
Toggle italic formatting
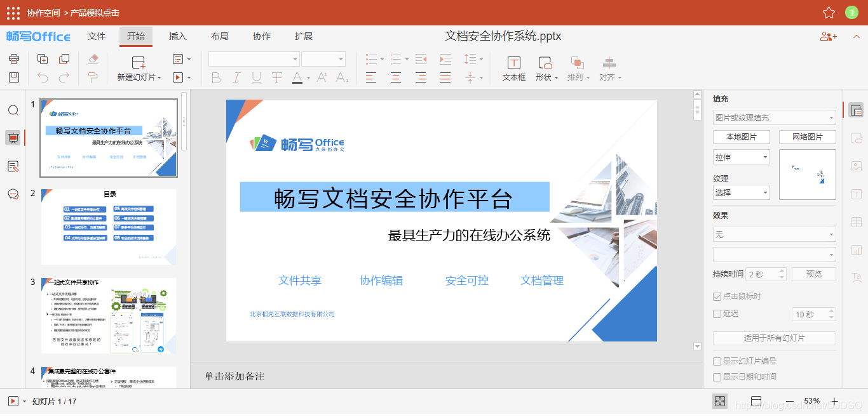pyautogui.click(x=236, y=78)
